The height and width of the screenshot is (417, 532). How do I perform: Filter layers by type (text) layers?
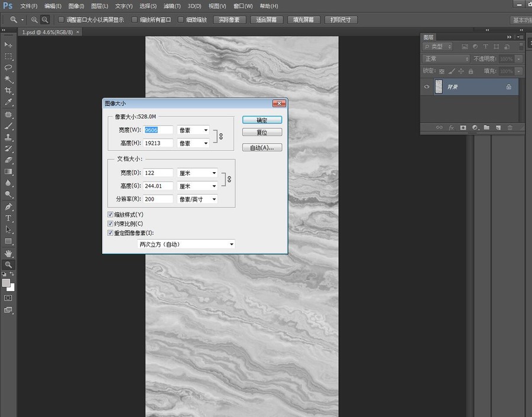click(x=485, y=47)
